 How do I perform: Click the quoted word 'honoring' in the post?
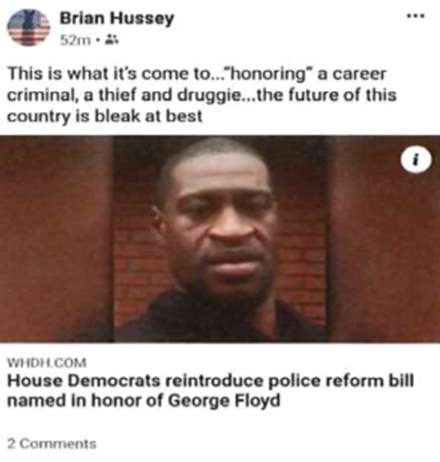coord(267,74)
